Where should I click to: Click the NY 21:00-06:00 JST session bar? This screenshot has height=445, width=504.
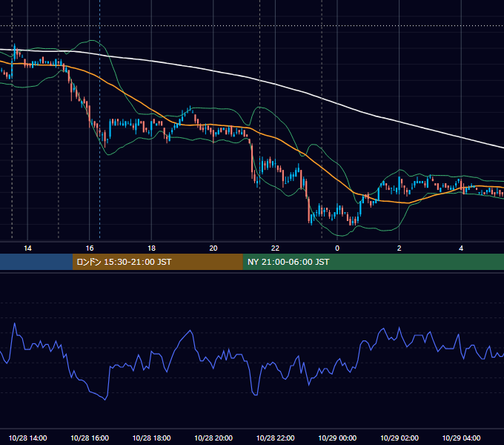(373, 262)
